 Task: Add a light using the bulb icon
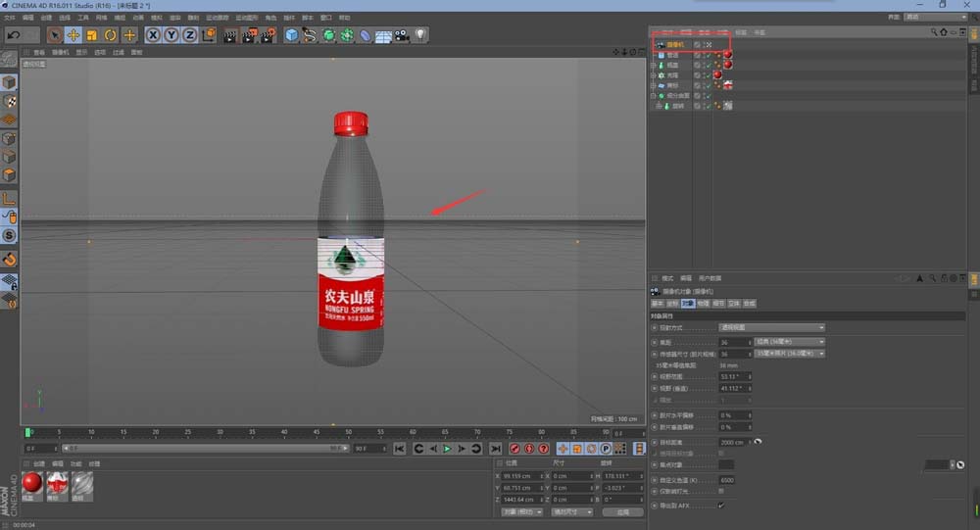point(420,35)
